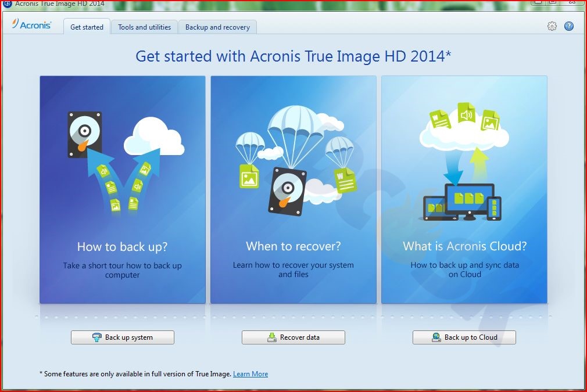The height and width of the screenshot is (392, 587).
Task: Follow the Learn More link
Action: [x=250, y=373]
